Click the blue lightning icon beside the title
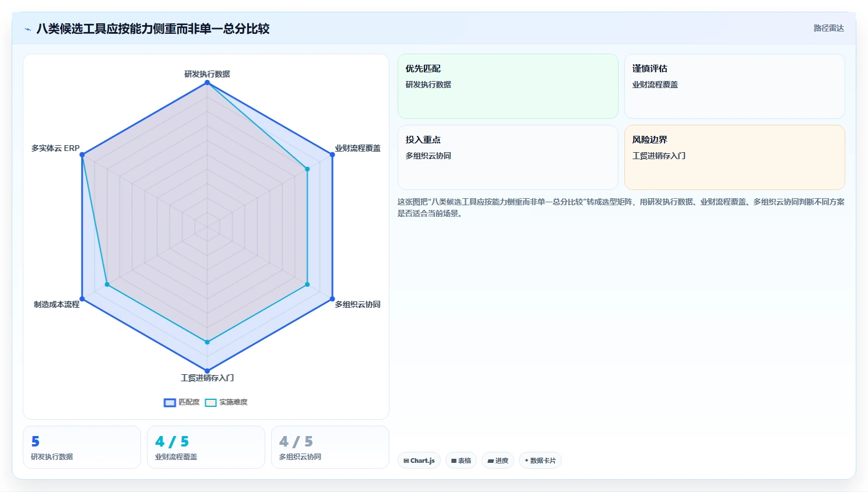The width and height of the screenshot is (868, 492). [27, 29]
